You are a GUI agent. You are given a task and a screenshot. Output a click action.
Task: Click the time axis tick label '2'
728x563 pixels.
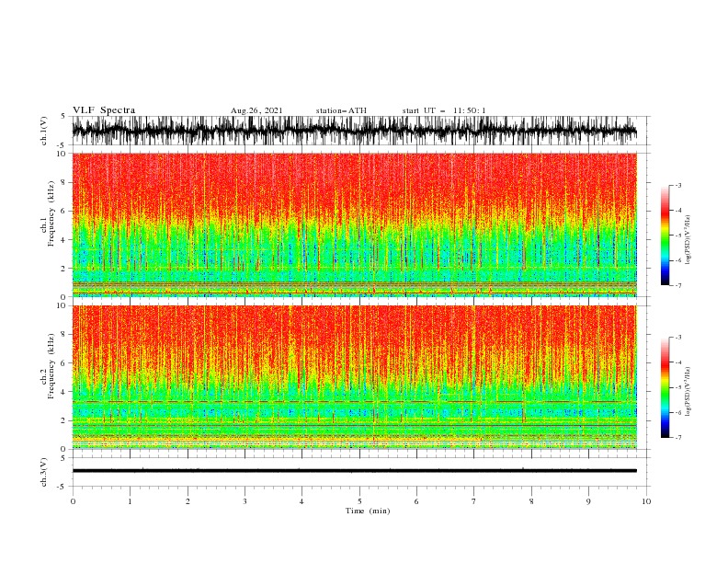(x=188, y=501)
